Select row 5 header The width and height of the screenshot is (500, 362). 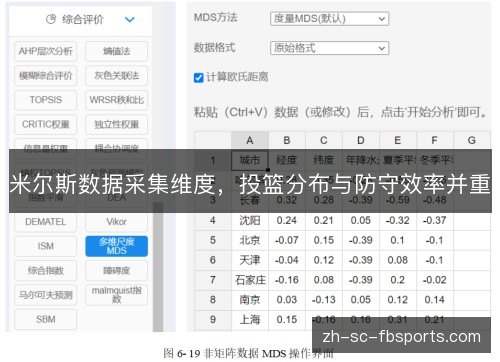click(213, 240)
